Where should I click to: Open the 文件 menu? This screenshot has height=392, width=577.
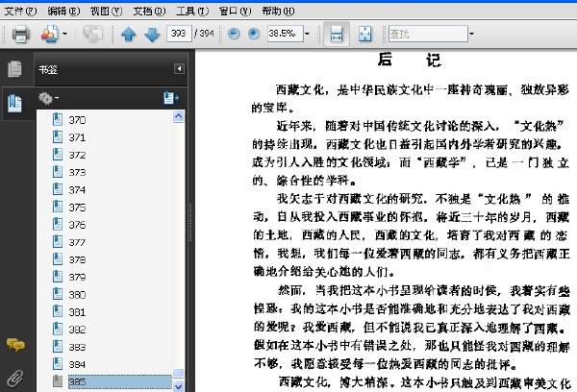20,12
